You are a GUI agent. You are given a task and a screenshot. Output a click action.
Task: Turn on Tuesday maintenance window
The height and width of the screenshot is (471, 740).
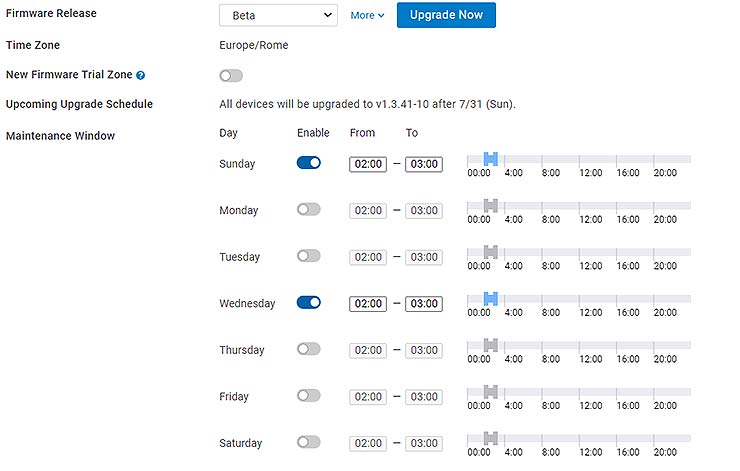tap(309, 256)
